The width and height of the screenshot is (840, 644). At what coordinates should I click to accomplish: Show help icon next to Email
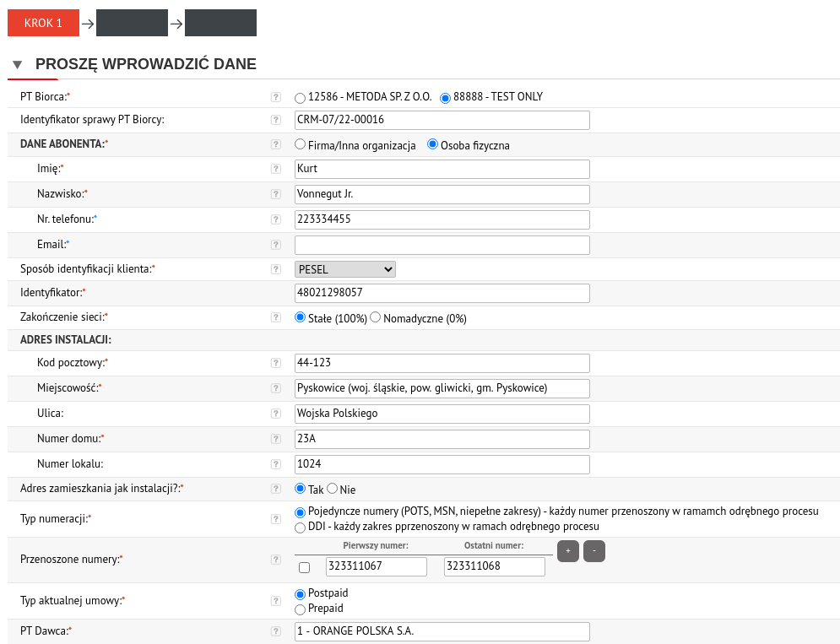[x=276, y=245]
